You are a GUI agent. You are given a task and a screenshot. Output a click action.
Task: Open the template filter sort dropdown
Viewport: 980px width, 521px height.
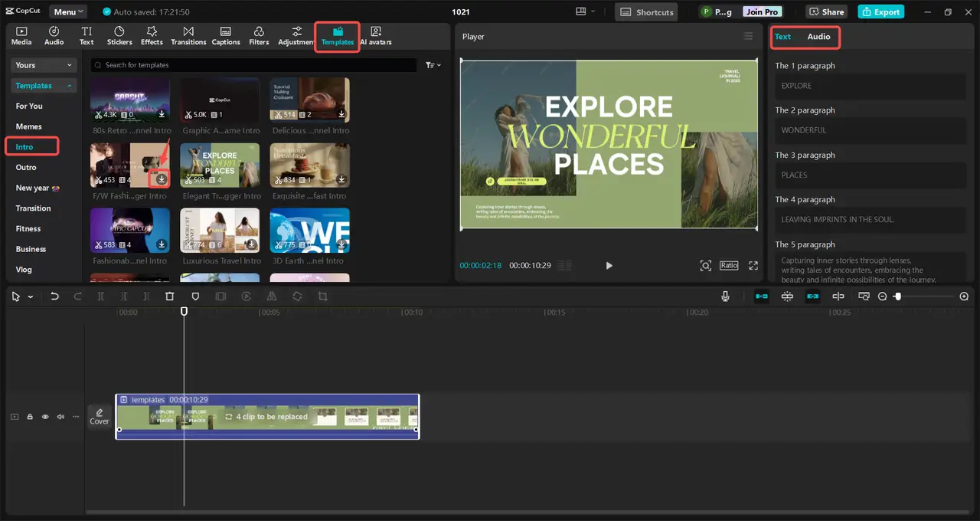point(433,65)
